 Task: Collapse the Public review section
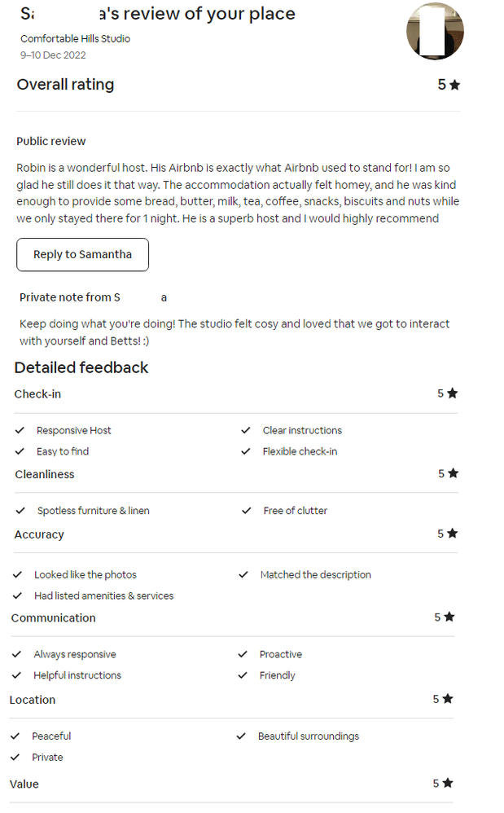[50, 141]
